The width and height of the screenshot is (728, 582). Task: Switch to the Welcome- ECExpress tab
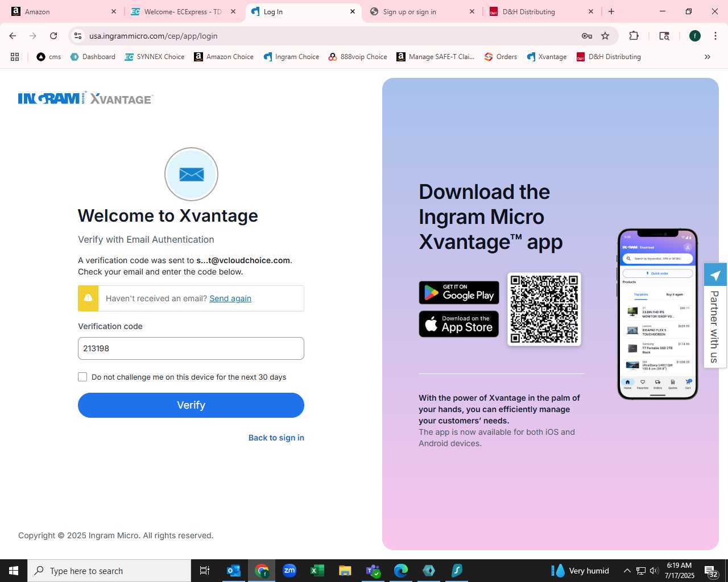[x=182, y=11]
